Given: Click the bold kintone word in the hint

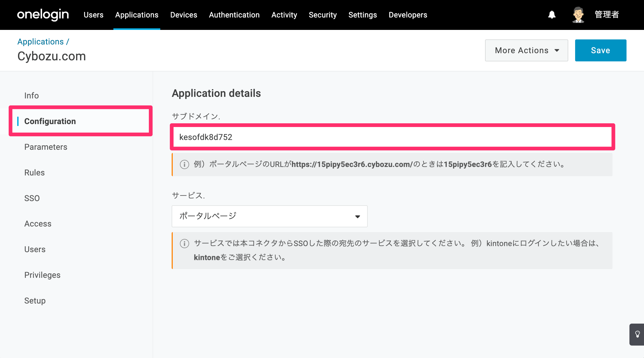Looking at the screenshot, I should (207, 257).
